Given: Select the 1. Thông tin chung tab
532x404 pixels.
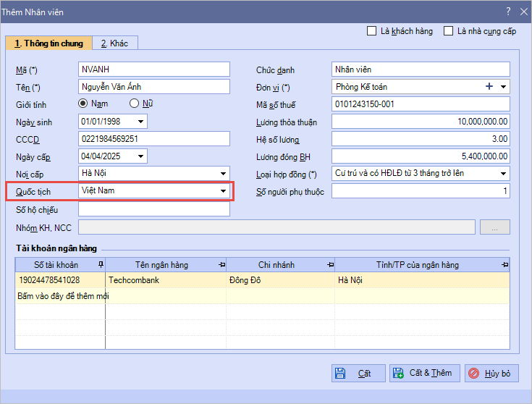Looking at the screenshot, I should (49, 43).
